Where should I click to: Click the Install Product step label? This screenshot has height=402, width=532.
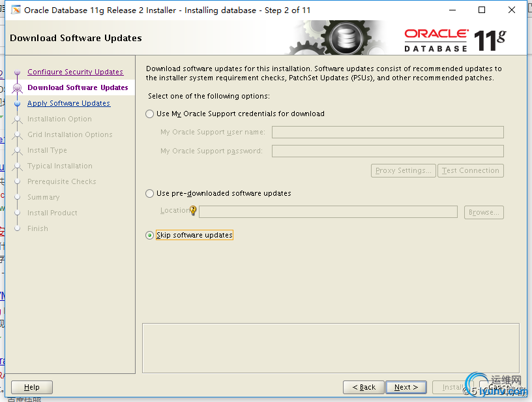coord(52,213)
